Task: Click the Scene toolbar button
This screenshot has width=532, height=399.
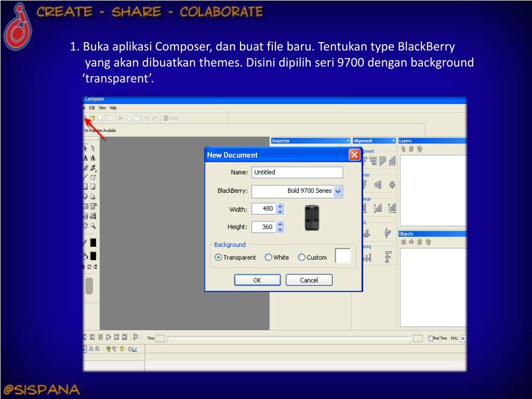Action: click(170, 118)
